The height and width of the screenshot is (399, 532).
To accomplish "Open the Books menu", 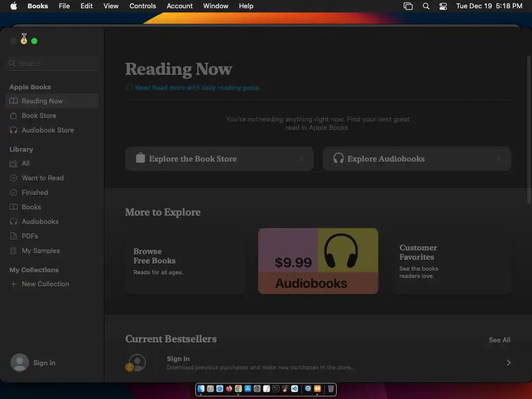I will pyautogui.click(x=37, y=6).
